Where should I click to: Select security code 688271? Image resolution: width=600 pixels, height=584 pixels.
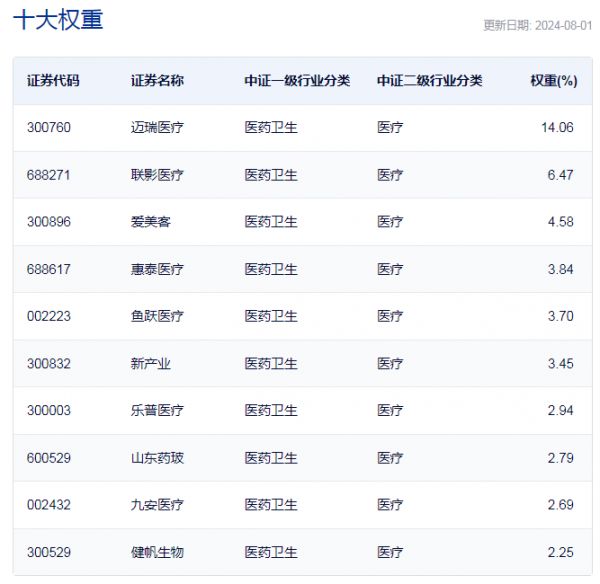point(49,175)
